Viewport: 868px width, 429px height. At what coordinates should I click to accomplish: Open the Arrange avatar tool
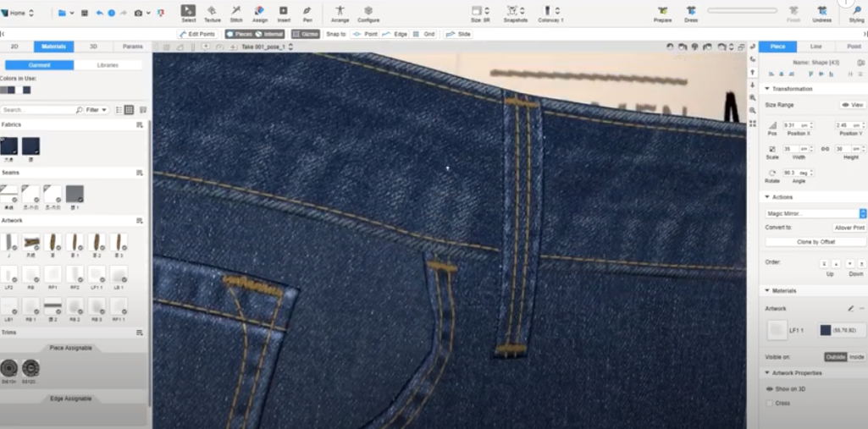pyautogui.click(x=340, y=13)
